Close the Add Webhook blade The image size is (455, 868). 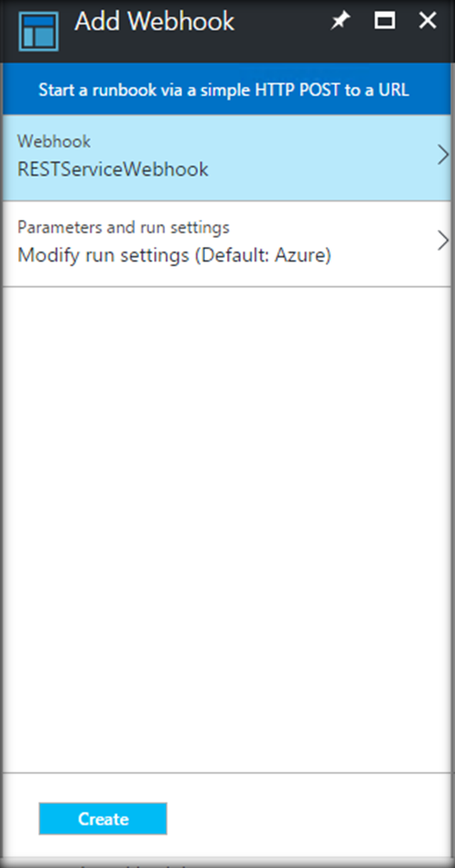coord(428,21)
